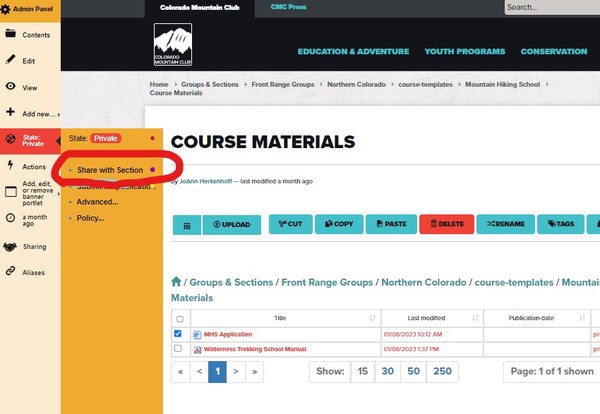
Task: Click the banner portlet window icon
Action: coord(11,192)
